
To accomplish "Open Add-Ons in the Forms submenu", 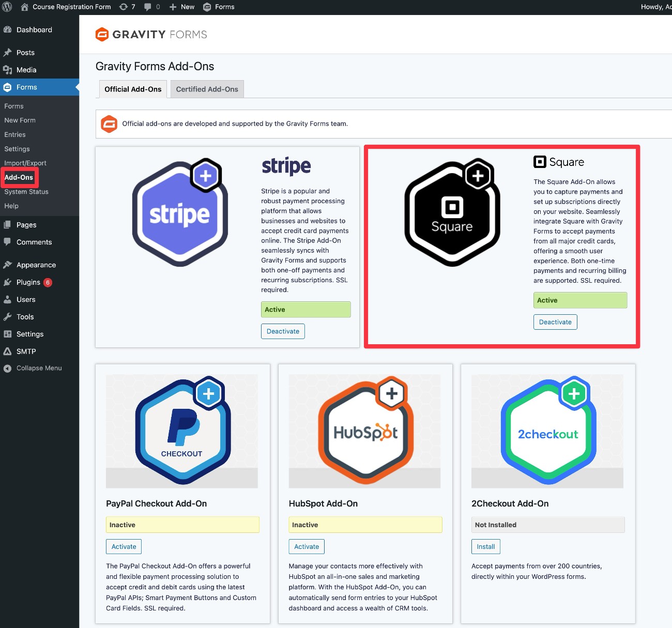I will coord(19,177).
